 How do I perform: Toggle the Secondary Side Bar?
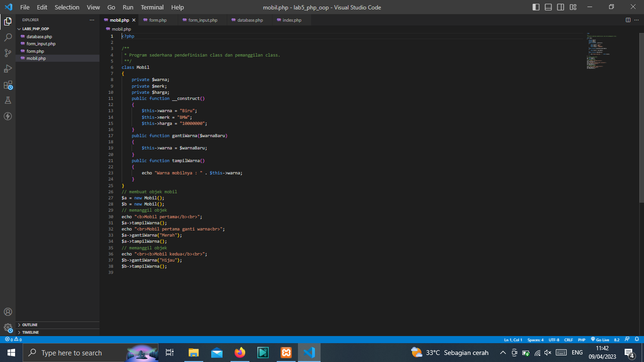[561, 7]
